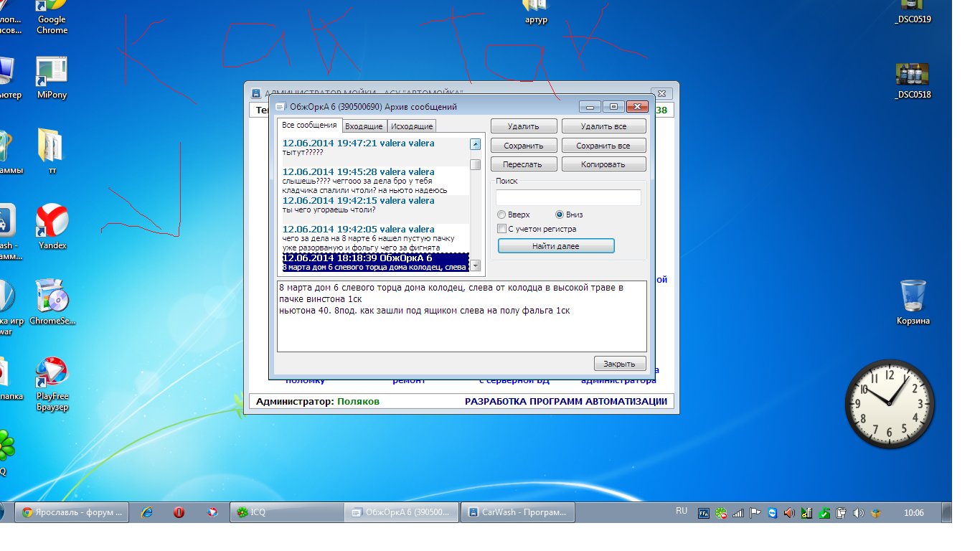Image resolution: width=980 pixels, height=551 pixels.
Task: Open the white volume speaker tray icon
Action: [858, 513]
